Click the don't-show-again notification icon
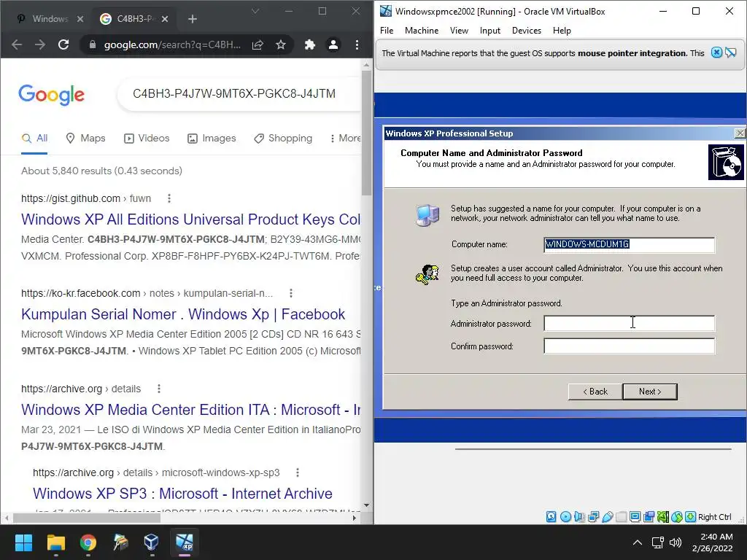Image resolution: width=747 pixels, height=560 pixels. (x=731, y=52)
